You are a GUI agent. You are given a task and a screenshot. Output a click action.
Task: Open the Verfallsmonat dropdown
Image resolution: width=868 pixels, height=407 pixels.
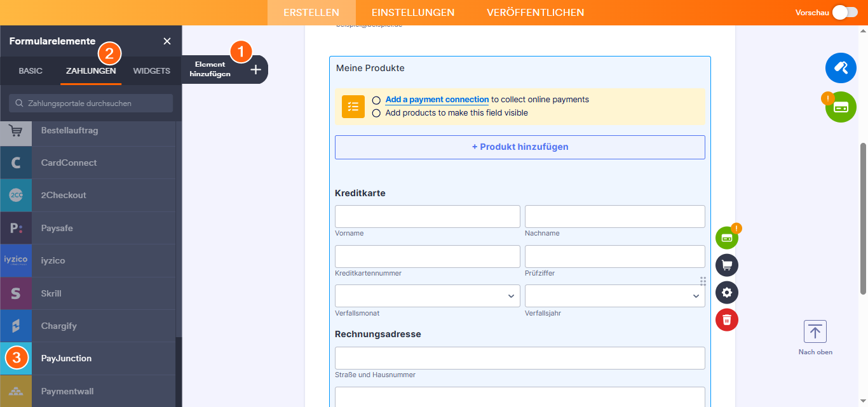(427, 295)
